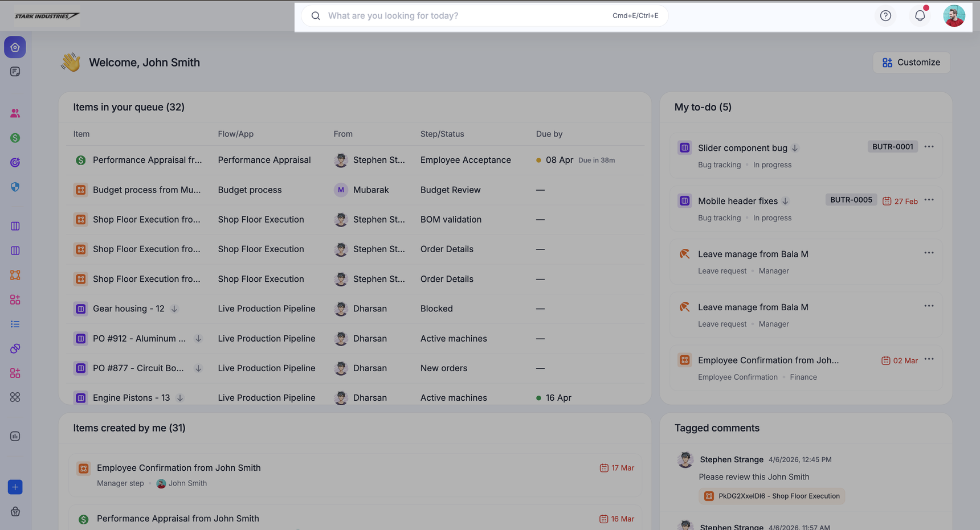Screen dimensions: 980x530
Task: Open the BUTR-0005 tag badge
Action: (x=851, y=200)
